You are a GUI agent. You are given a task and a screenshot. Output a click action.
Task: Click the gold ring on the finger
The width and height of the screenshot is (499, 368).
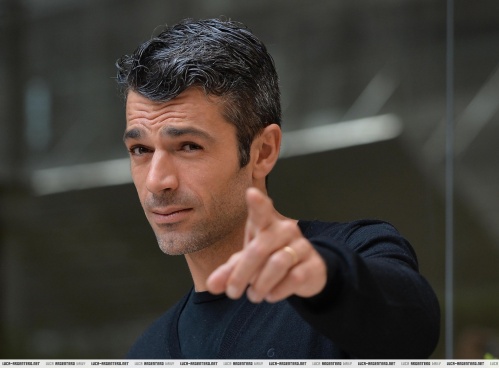point(291,255)
